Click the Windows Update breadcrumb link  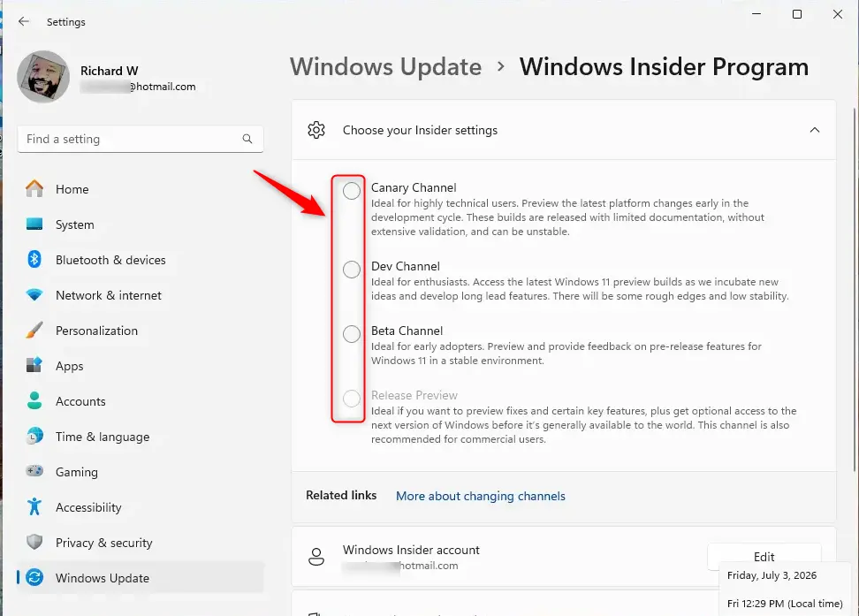point(385,67)
